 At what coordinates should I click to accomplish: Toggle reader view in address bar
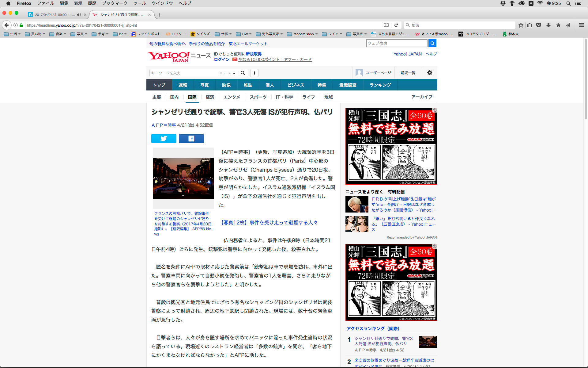(x=386, y=25)
